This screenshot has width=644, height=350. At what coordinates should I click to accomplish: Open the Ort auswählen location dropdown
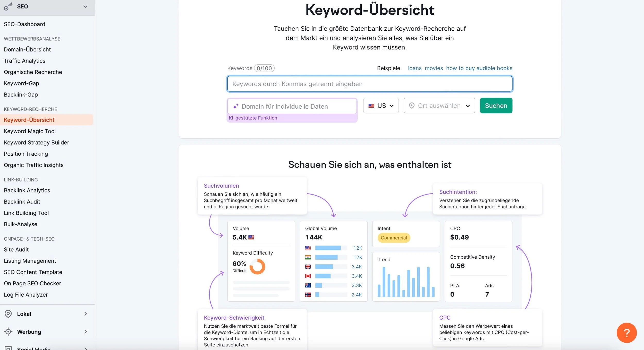pyautogui.click(x=439, y=106)
